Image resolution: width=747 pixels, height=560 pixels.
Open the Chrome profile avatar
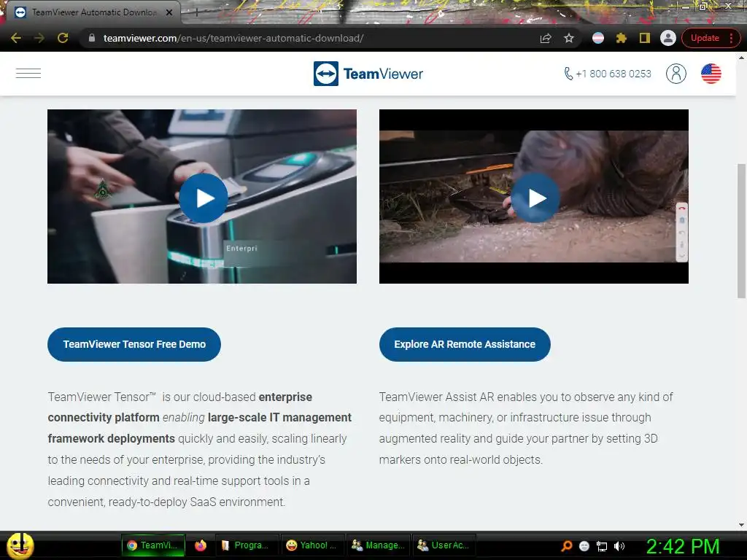tap(668, 38)
